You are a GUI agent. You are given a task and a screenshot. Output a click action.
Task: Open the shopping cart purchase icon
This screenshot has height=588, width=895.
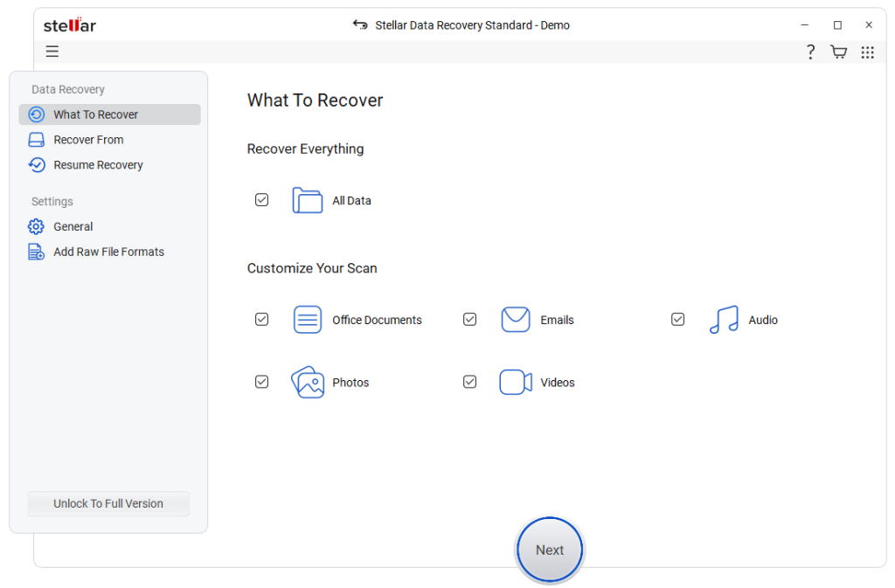(838, 52)
